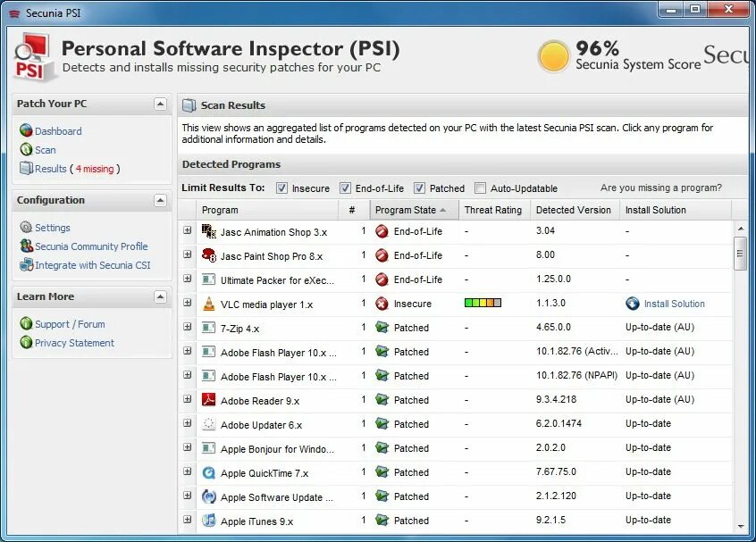This screenshot has width=756, height=542.
Task: Click the 'Are you missing a program?' link
Action: pyautogui.click(x=661, y=188)
